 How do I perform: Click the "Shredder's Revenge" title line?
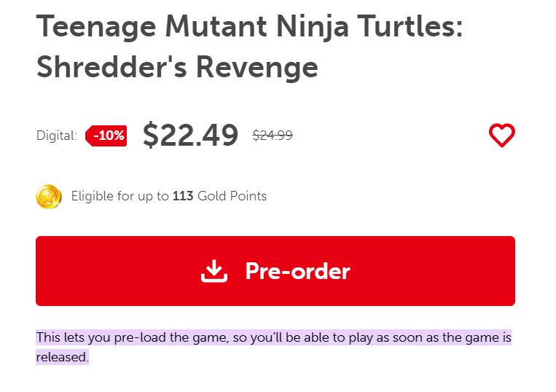tap(177, 67)
